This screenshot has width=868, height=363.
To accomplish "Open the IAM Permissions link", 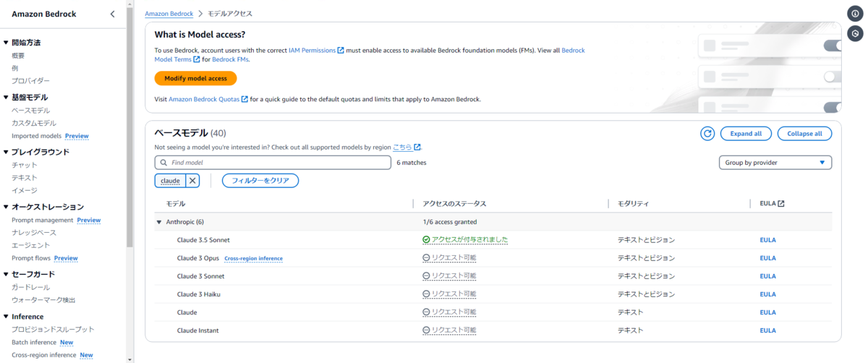I will (x=312, y=51).
